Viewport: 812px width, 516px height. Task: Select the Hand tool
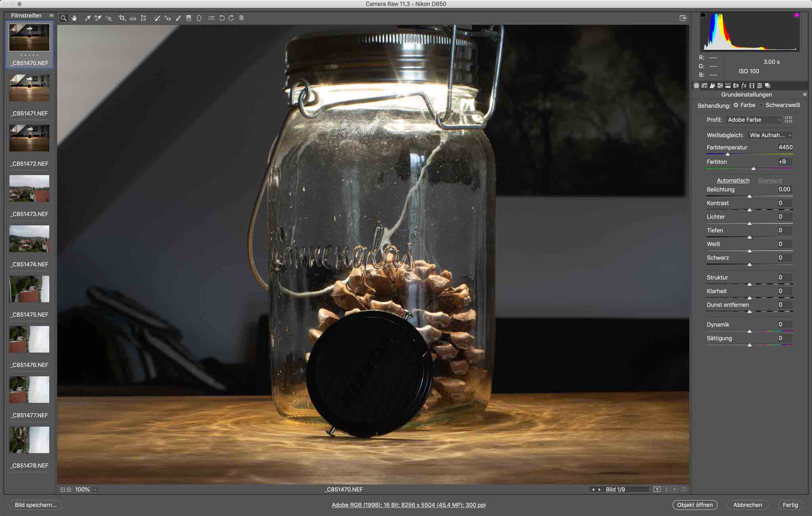pyautogui.click(x=74, y=18)
